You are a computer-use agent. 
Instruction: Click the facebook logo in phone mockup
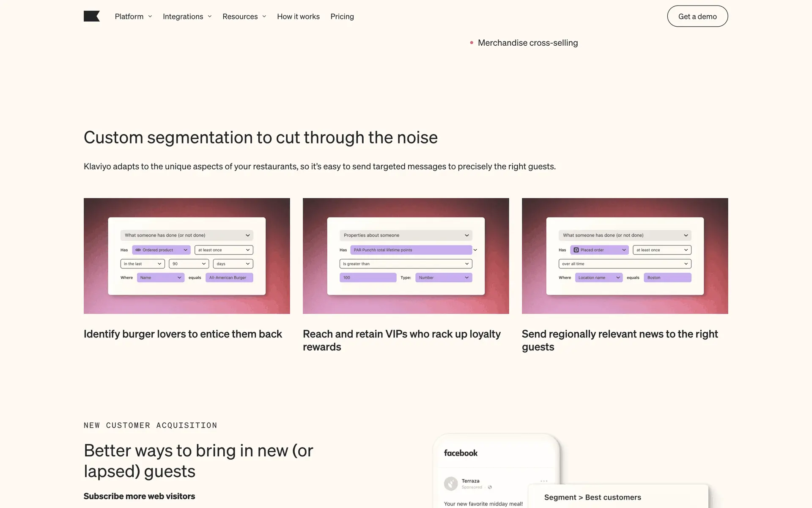[x=461, y=453]
